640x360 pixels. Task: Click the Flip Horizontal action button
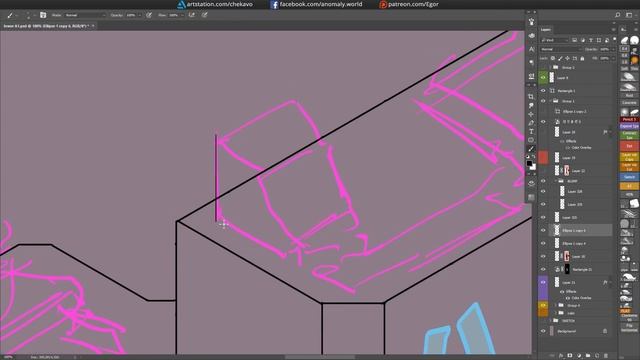(629, 327)
